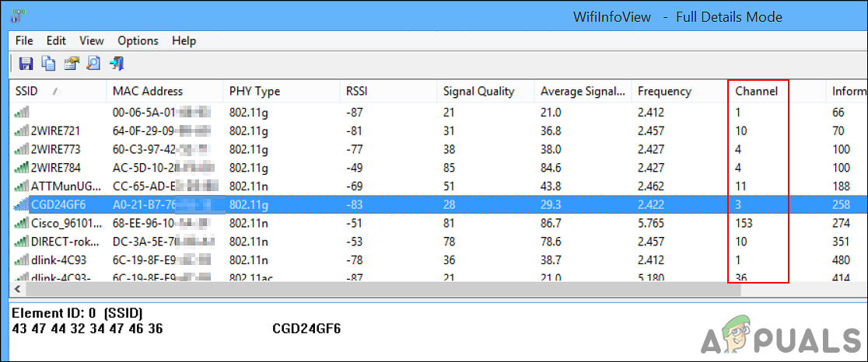Click the Element ID: 0 (SSID) line
The width and height of the screenshot is (868, 362).
(77, 313)
